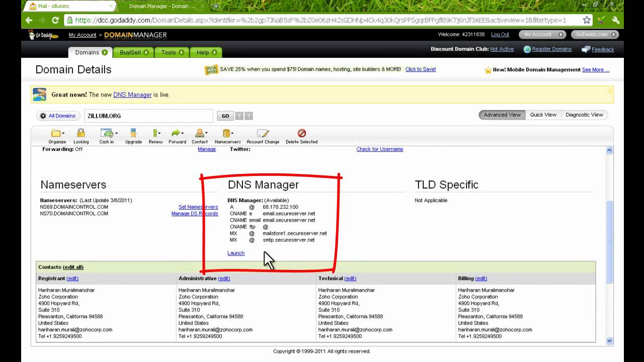Click the next domain arrow button
The image size is (644, 362).
[249, 116]
